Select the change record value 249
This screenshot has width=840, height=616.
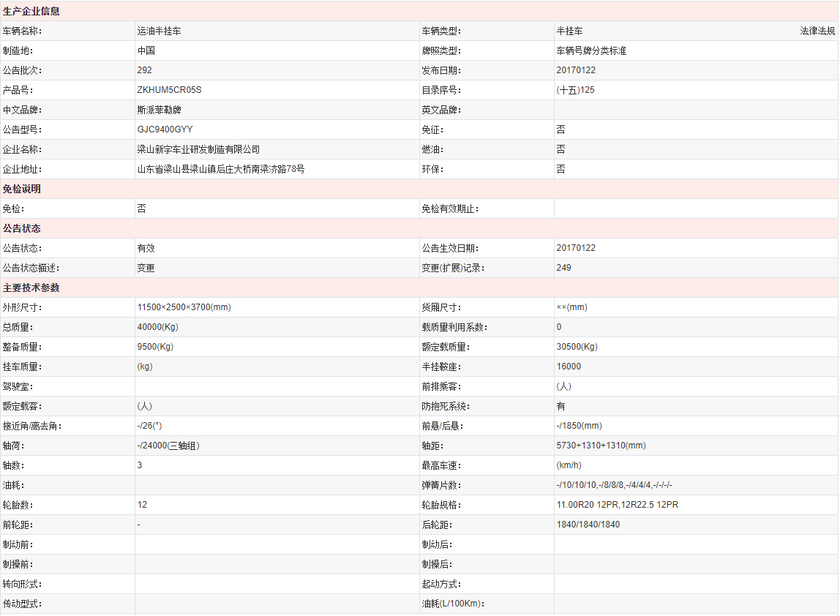(563, 268)
